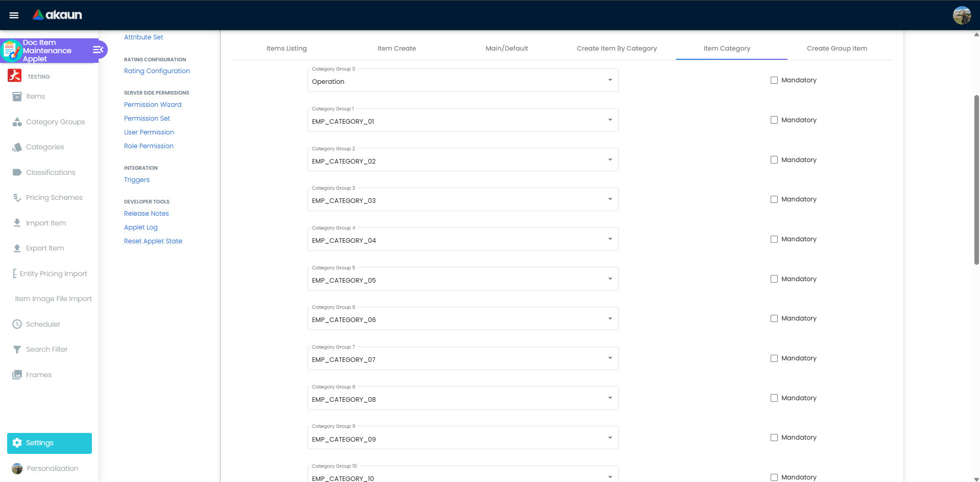The height and width of the screenshot is (482, 980).
Task: Enable Mandatory for Category Group 0
Action: [x=774, y=80]
